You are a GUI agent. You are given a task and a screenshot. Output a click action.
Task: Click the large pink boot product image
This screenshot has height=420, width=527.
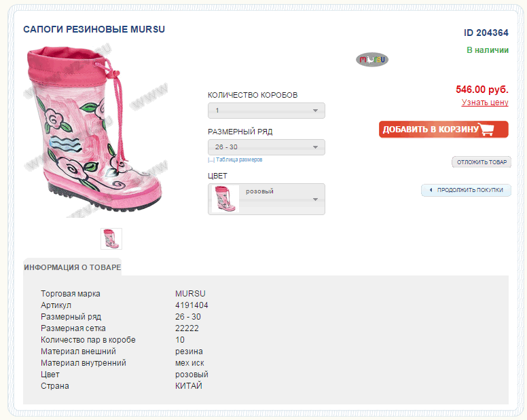coord(96,130)
